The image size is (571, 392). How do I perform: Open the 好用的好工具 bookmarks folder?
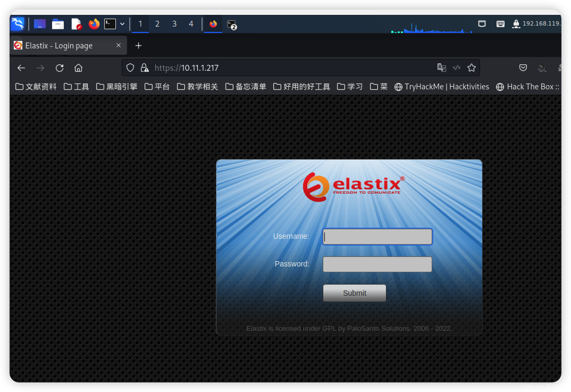coord(302,87)
